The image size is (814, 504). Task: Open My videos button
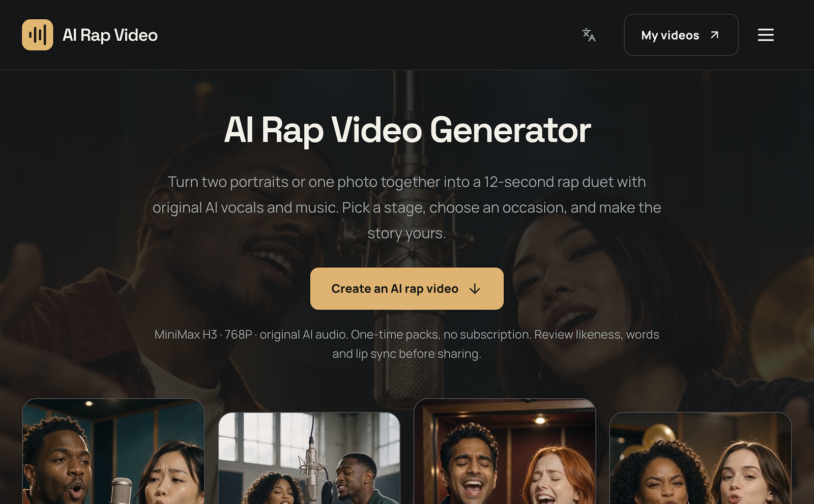pos(681,35)
